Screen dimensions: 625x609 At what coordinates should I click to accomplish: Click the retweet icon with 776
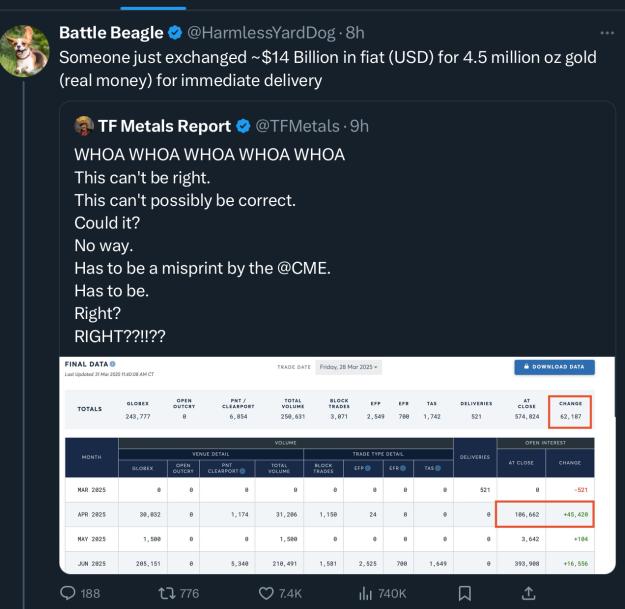coord(167,593)
